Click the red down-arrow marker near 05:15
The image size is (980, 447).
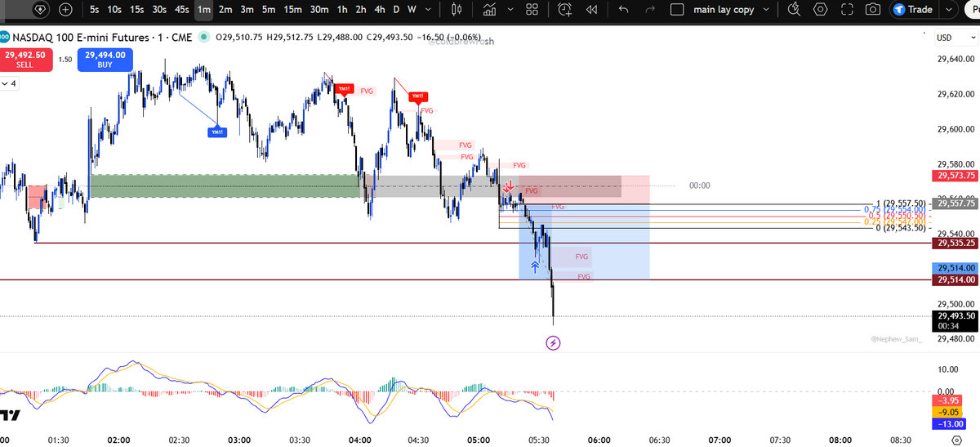pyautogui.click(x=509, y=187)
